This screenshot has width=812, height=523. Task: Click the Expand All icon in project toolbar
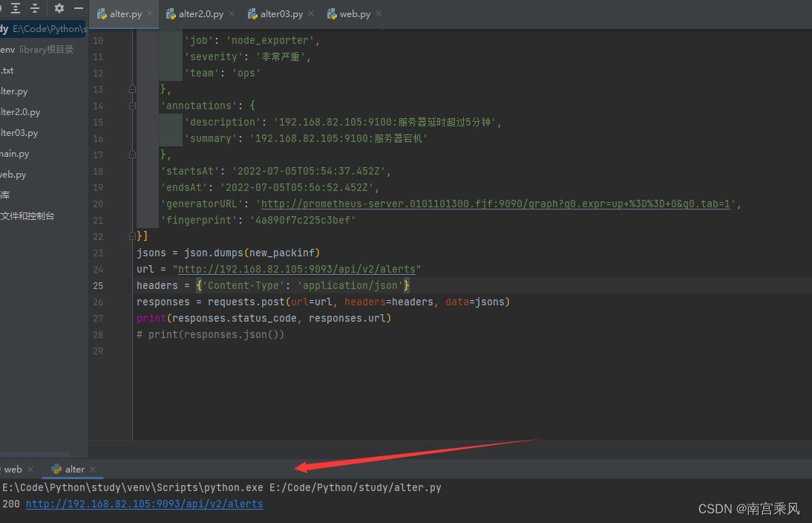click(16, 7)
